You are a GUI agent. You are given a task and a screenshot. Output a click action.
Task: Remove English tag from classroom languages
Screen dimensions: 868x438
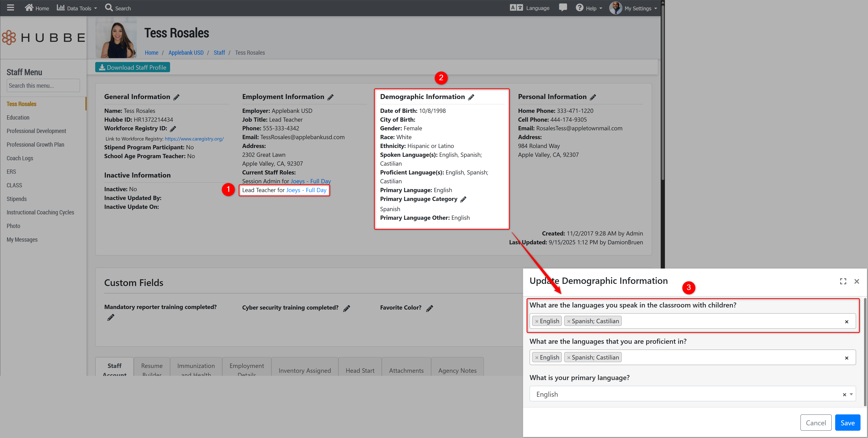point(537,321)
